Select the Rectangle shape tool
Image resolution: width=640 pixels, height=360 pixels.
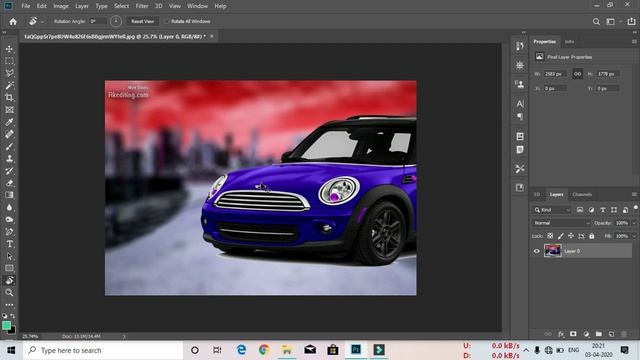[9, 268]
